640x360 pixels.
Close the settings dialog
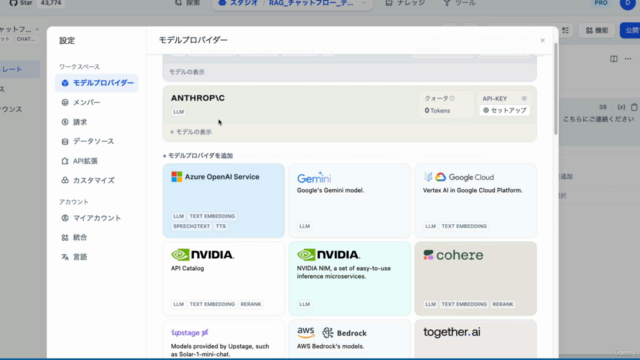(x=542, y=40)
